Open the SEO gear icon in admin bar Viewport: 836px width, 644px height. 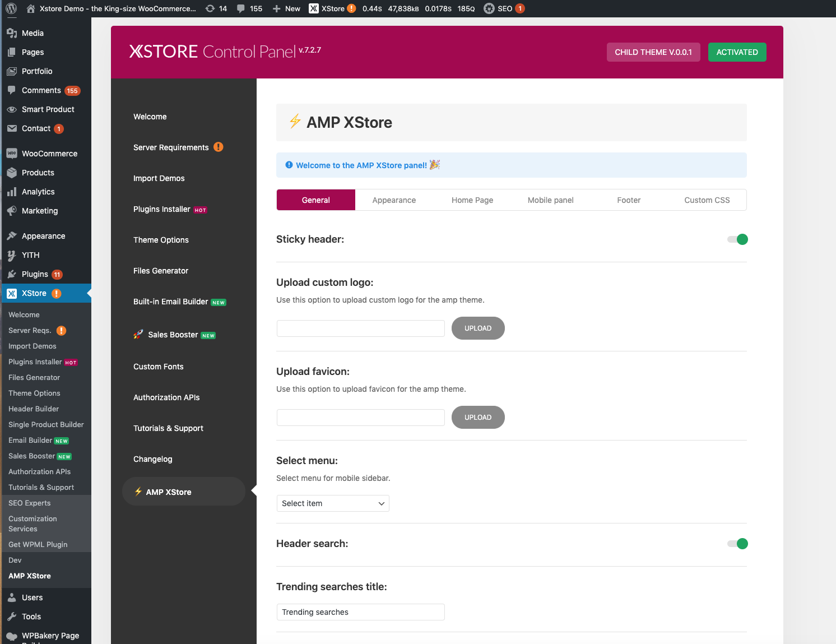[x=489, y=8]
